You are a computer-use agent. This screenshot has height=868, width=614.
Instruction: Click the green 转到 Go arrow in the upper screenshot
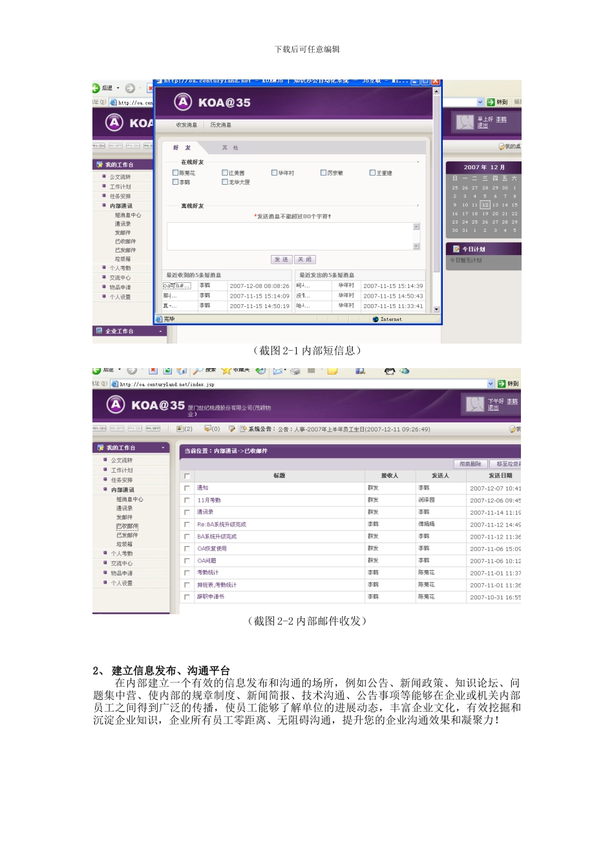491,102
